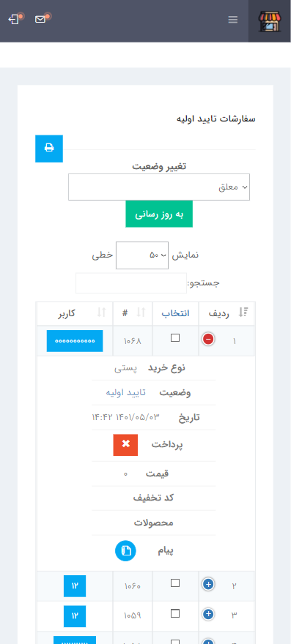Check the box for order 1060
This screenshot has width=291, height=644.
[x=175, y=583]
